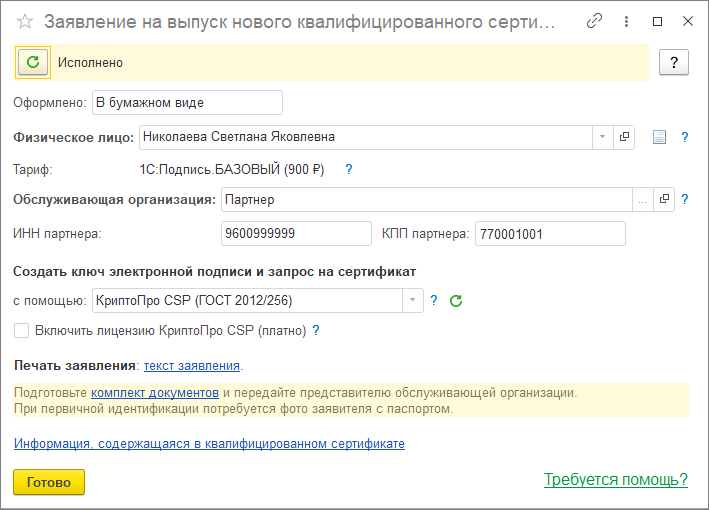Viewport: 709px width, 510px height.
Task: Copy link to this form icon
Action: [x=595, y=21]
